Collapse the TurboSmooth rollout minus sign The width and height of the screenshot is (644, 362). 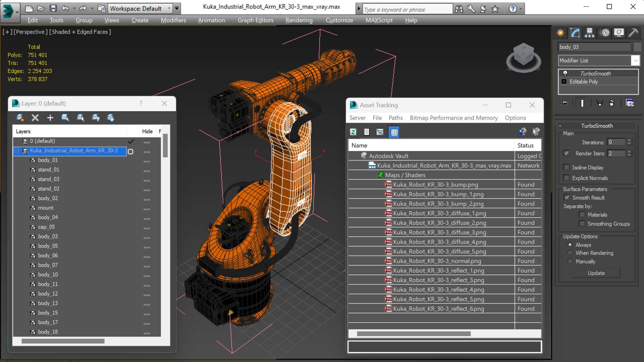(x=560, y=126)
